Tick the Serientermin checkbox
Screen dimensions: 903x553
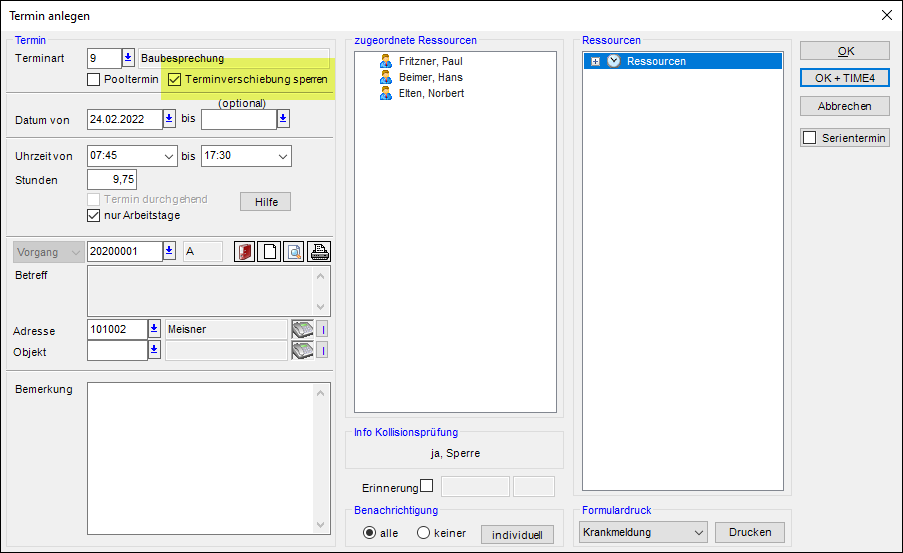tap(811, 138)
